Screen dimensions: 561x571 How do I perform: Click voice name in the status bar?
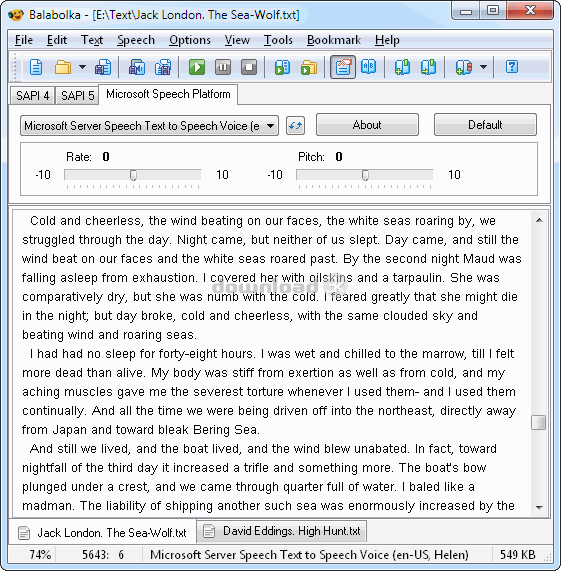coord(309,555)
